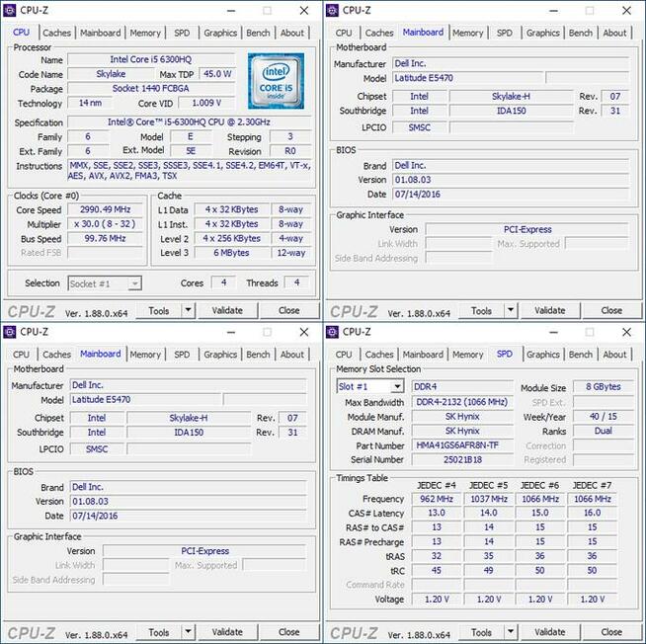The height and width of the screenshot is (644, 646).
Task: Select Mainboard tab in SPD tab window
Action: point(423,355)
